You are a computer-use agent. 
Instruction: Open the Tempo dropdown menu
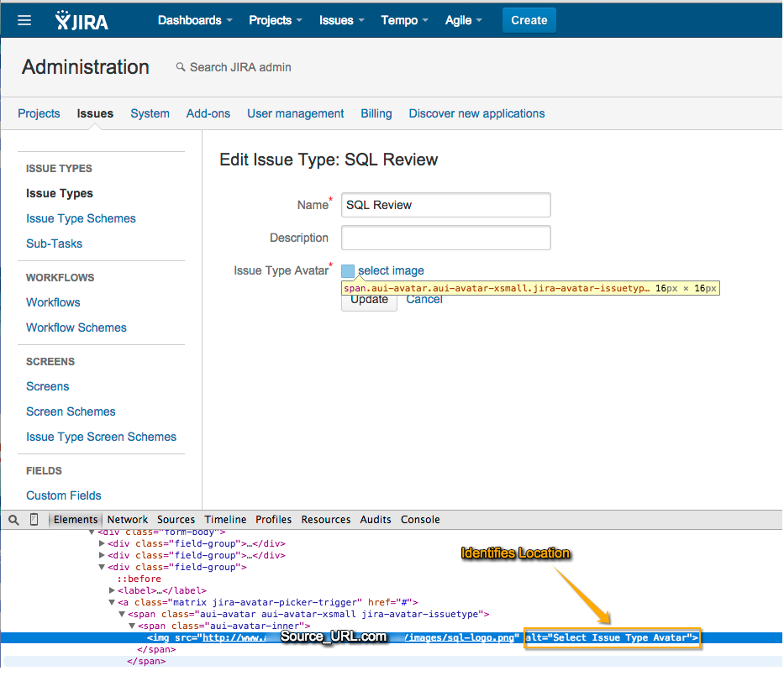coord(404,20)
